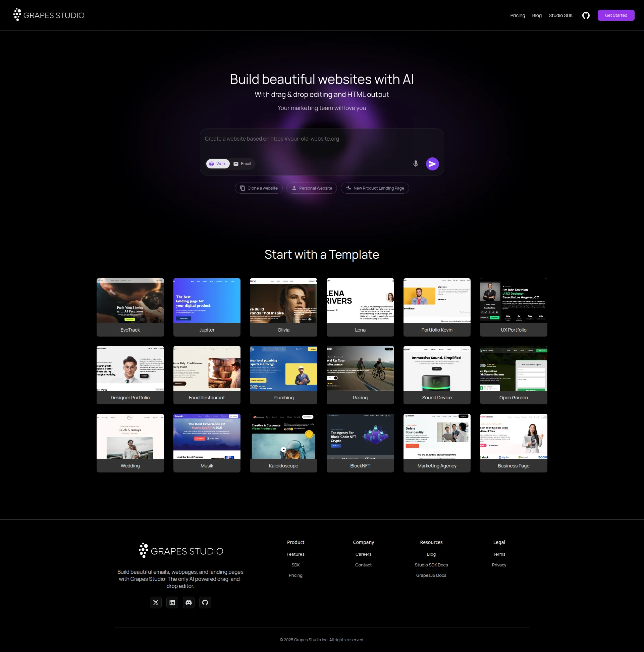This screenshot has width=644, height=652.
Task: Open the footer GitHub social link
Action: point(205,602)
